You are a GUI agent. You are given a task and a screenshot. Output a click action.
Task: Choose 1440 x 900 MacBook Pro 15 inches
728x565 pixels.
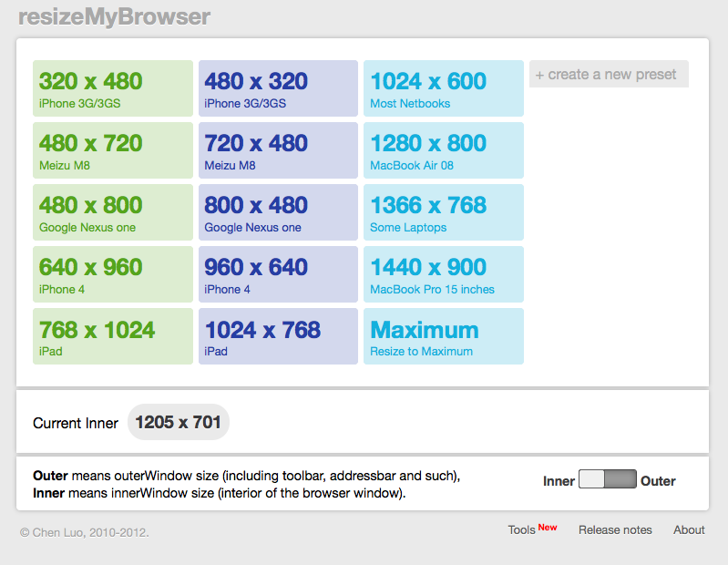point(443,274)
